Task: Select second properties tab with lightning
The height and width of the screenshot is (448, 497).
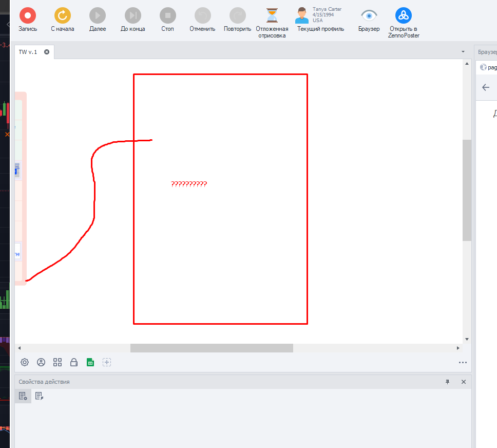Action: coord(40,396)
